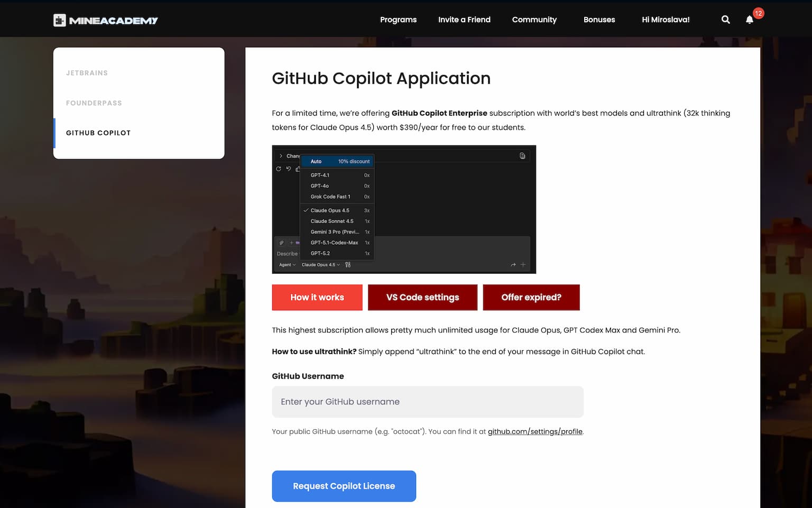Expand the How it works section
The width and height of the screenshot is (812, 508).
pos(317,298)
